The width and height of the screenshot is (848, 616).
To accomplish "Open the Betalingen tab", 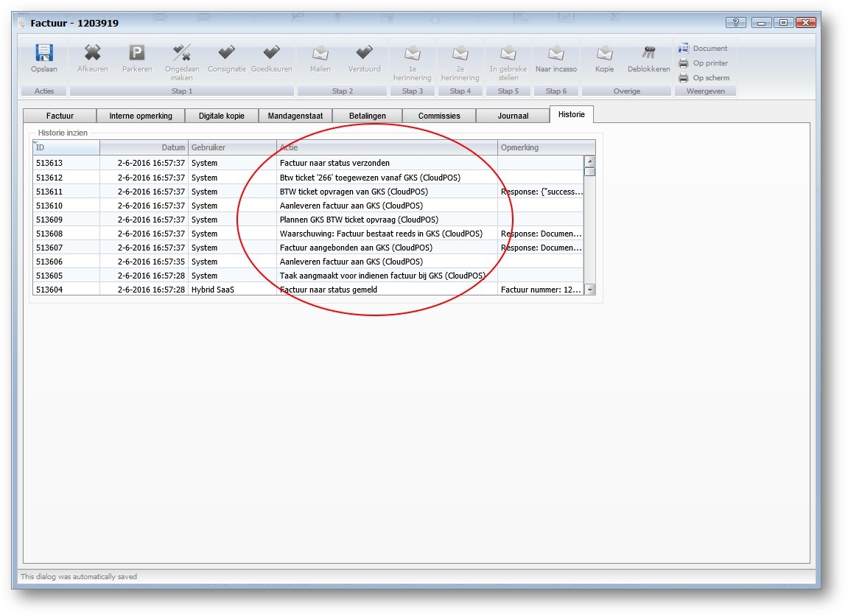I will (x=367, y=116).
